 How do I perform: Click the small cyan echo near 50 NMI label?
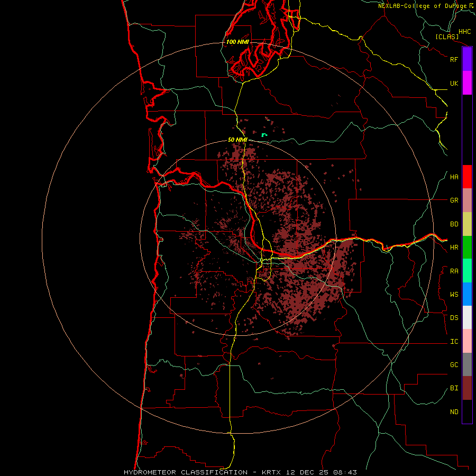[264, 135]
